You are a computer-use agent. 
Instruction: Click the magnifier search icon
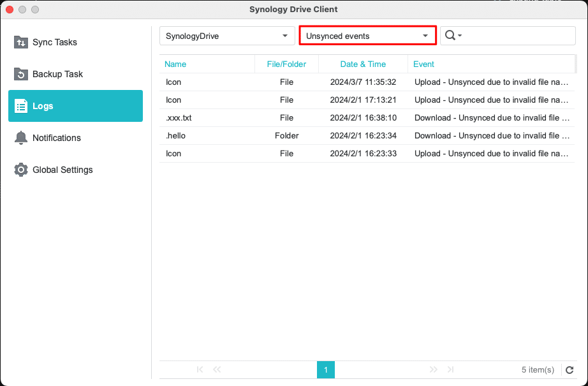click(450, 35)
